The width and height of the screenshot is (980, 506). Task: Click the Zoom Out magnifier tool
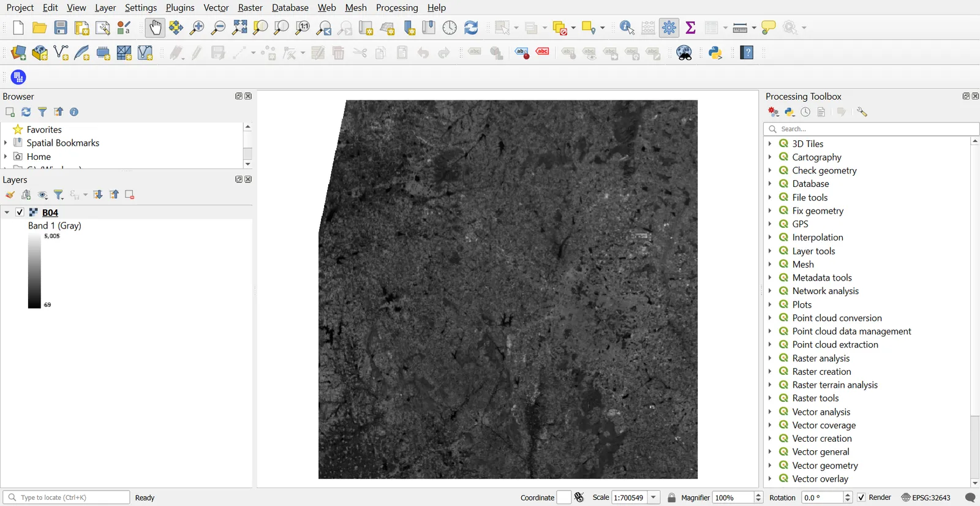[218, 28]
